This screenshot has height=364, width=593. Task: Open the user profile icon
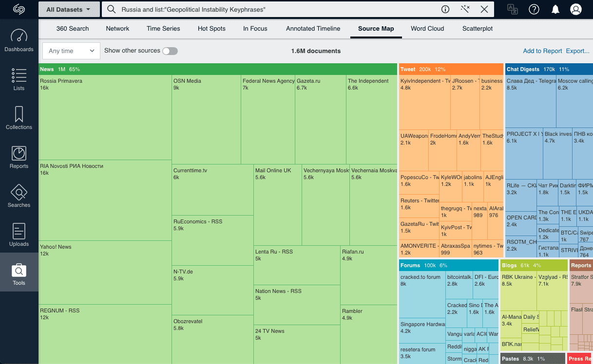(576, 9)
